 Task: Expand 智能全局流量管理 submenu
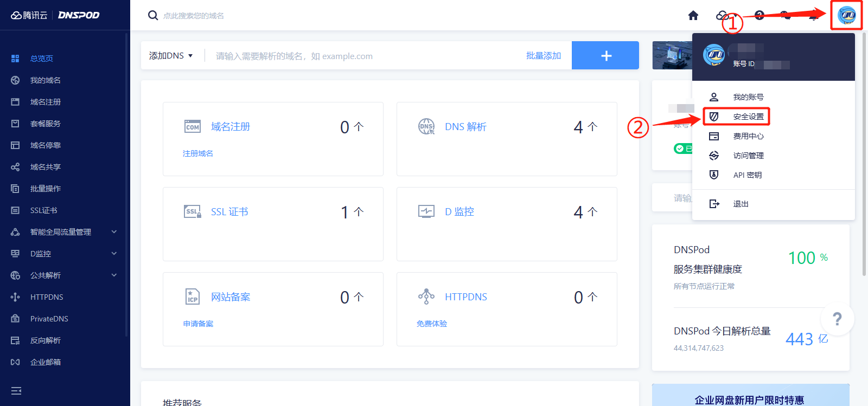click(x=114, y=232)
